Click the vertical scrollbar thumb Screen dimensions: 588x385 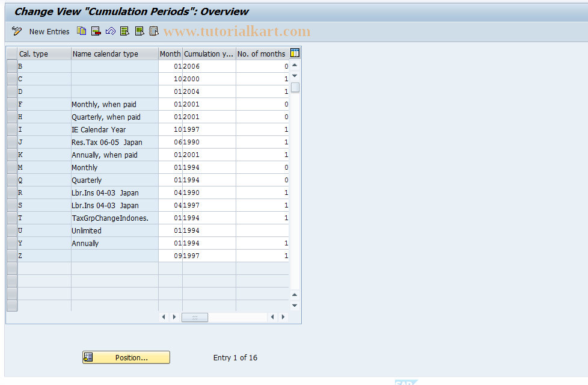295,87
